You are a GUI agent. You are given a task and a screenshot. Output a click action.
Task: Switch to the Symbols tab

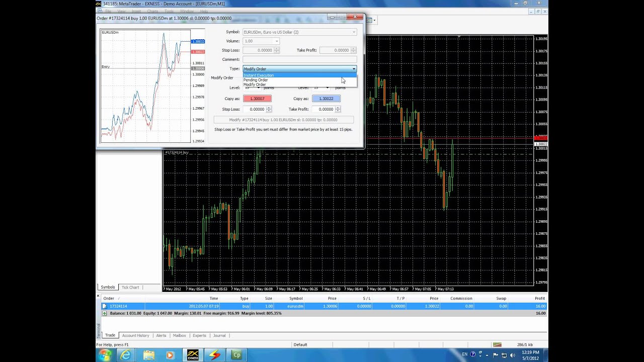pos(108,287)
